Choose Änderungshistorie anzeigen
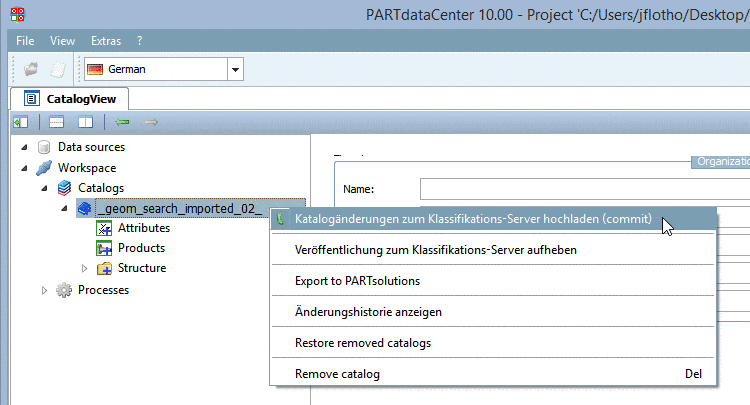Viewport: 750px width, 405px height. pos(493,312)
